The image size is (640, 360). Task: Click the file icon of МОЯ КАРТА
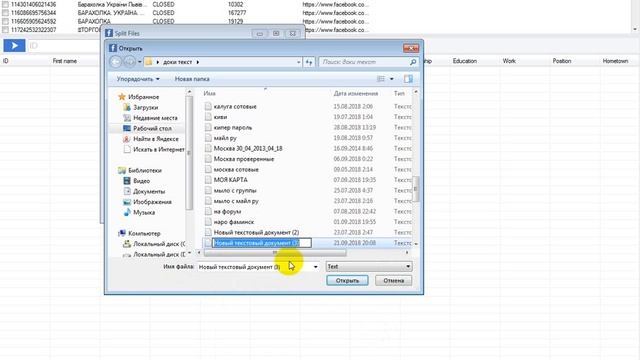(x=208, y=180)
